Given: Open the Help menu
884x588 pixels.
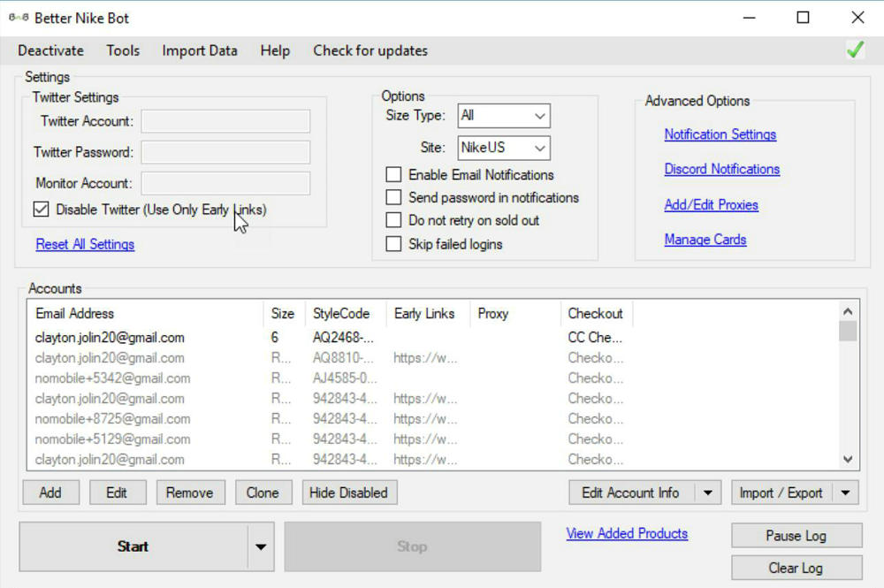Looking at the screenshot, I should [x=275, y=50].
